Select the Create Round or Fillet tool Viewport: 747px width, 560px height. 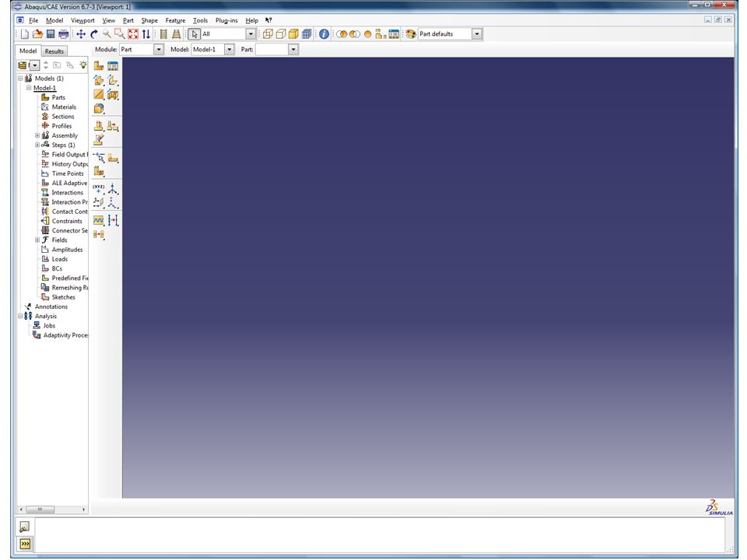99,109
